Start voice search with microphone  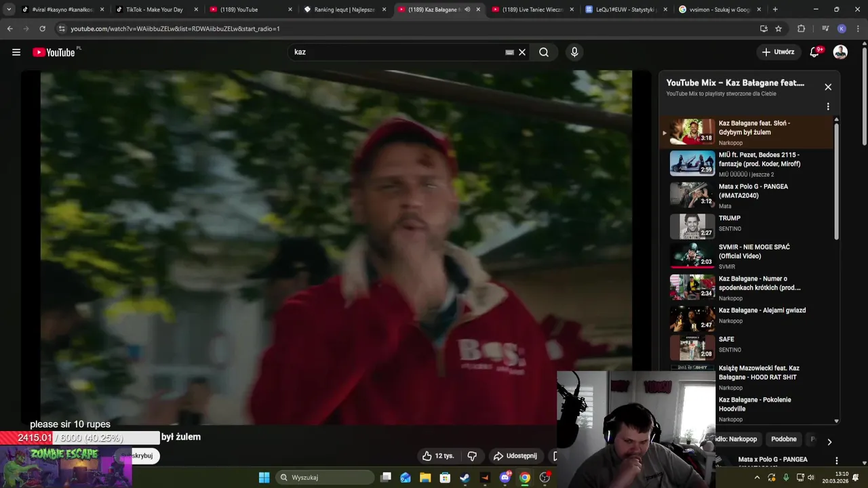coord(574,52)
